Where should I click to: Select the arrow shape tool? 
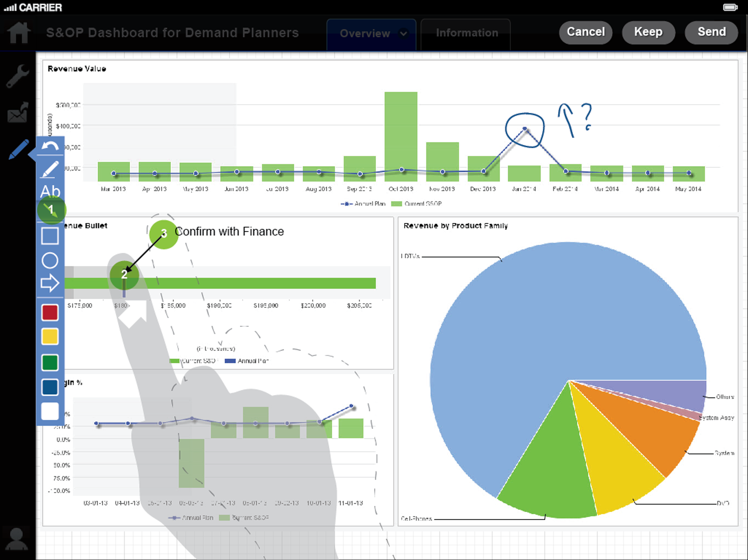click(x=50, y=283)
